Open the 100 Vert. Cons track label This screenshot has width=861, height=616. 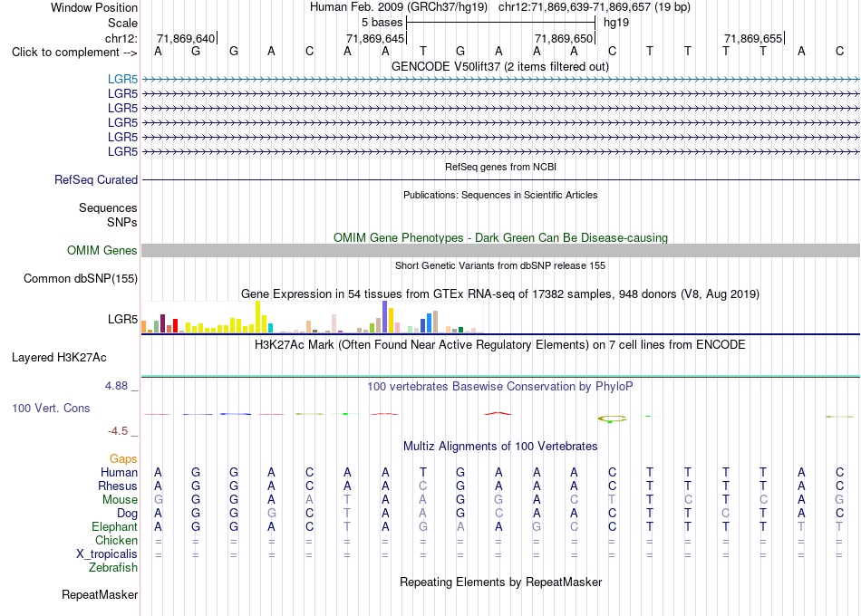tap(51, 408)
